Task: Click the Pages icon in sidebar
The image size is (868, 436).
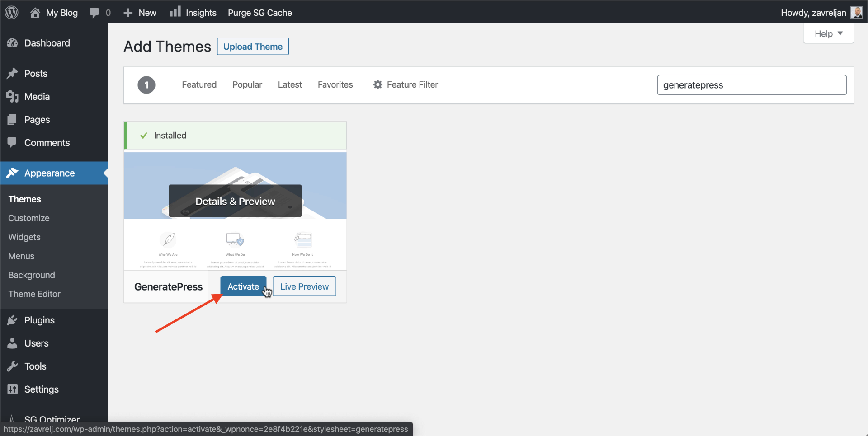Action: 12,119
